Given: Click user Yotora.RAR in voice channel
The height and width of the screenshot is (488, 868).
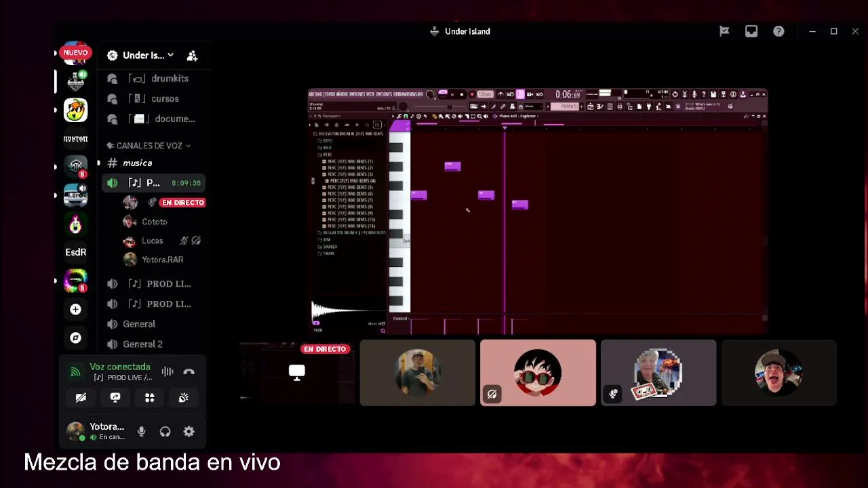Looking at the screenshot, I should (x=163, y=260).
